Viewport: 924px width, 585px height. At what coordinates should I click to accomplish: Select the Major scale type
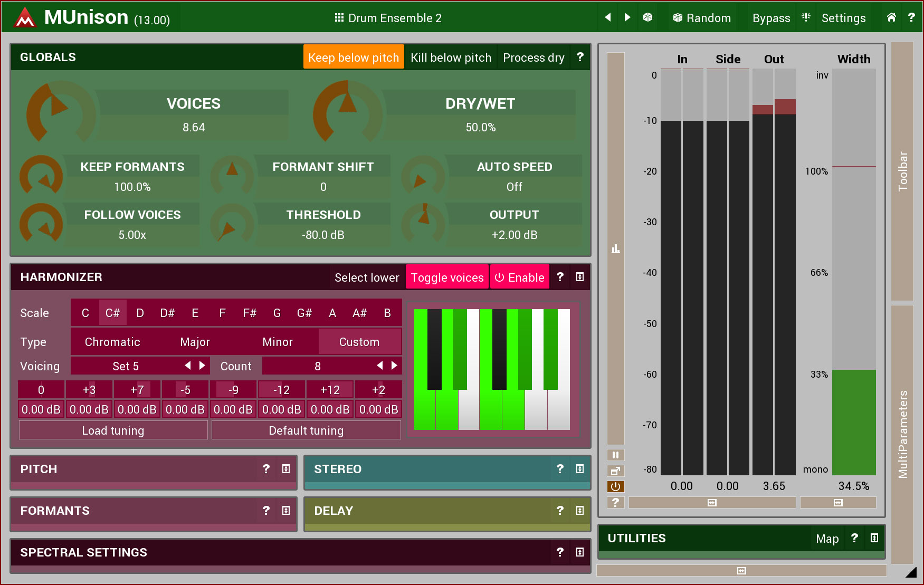[x=195, y=342]
